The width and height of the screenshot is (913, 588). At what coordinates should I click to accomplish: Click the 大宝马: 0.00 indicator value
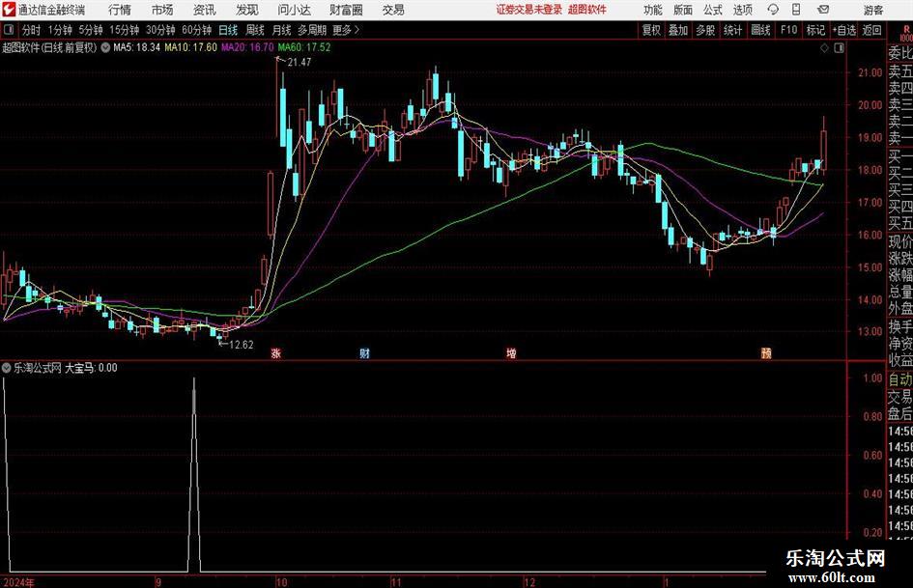coord(91,368)
